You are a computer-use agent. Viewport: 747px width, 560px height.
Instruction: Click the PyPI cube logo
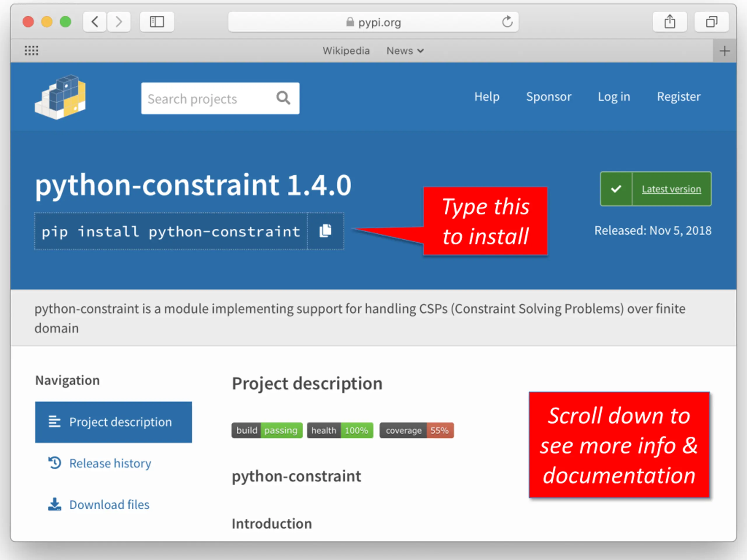coord(60,97)
